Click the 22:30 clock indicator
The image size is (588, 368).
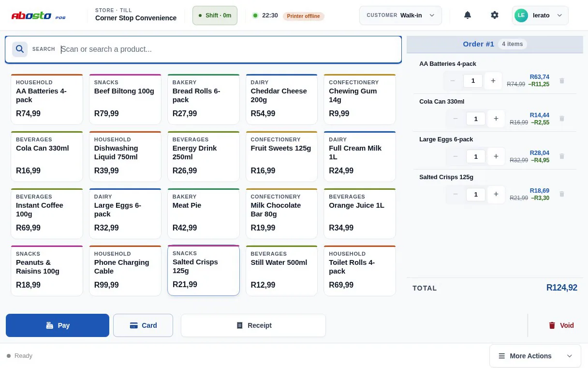[270, 15]
